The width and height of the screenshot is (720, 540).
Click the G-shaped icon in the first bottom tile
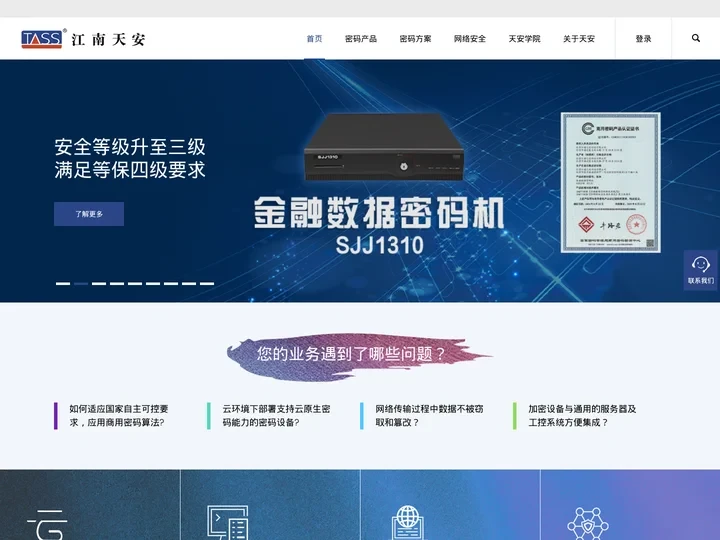click(48, 524)
